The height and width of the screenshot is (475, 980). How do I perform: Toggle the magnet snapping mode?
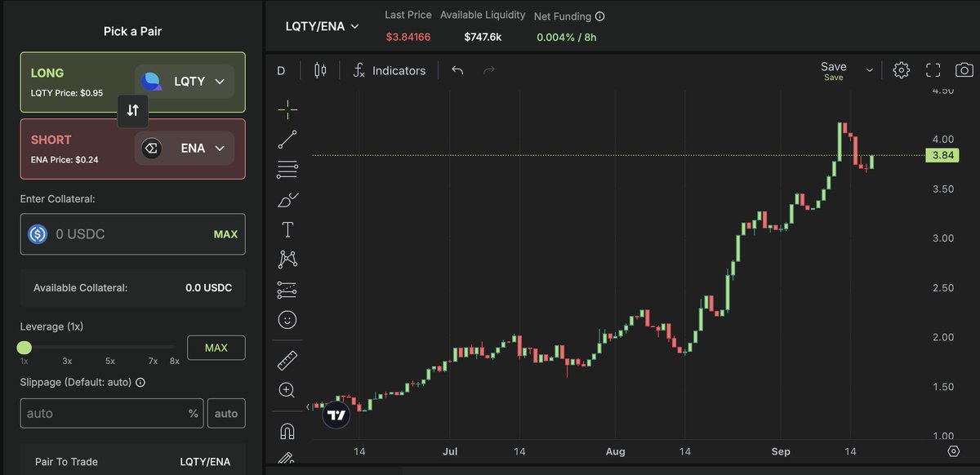tap(287, 431)
